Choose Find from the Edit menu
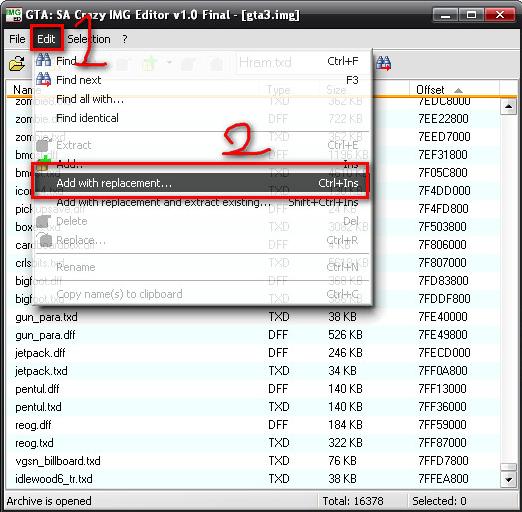 tap(202, 61)
